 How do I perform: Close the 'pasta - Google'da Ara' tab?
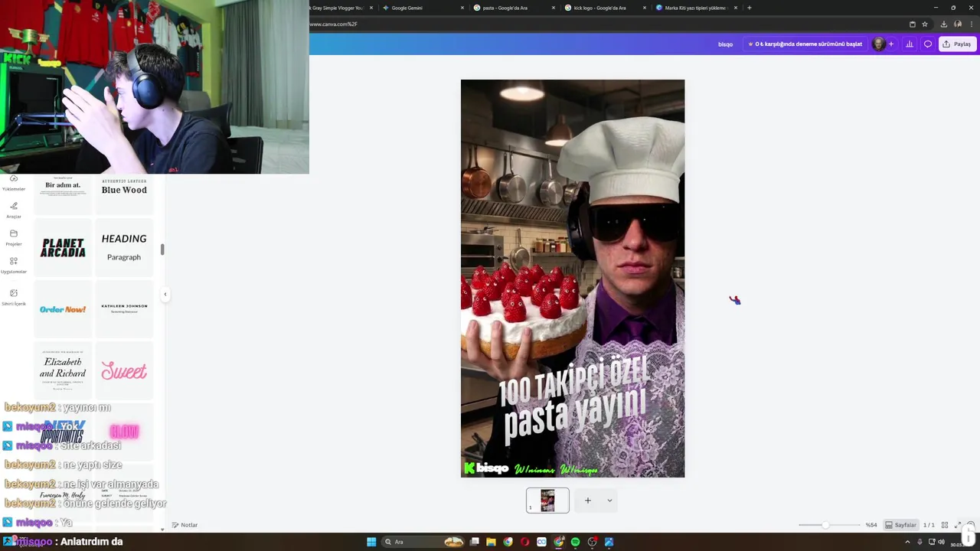click(x=554, y=8)
